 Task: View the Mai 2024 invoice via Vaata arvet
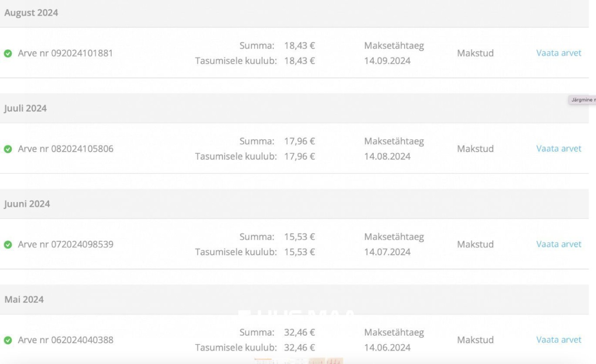tap(559, 339)
